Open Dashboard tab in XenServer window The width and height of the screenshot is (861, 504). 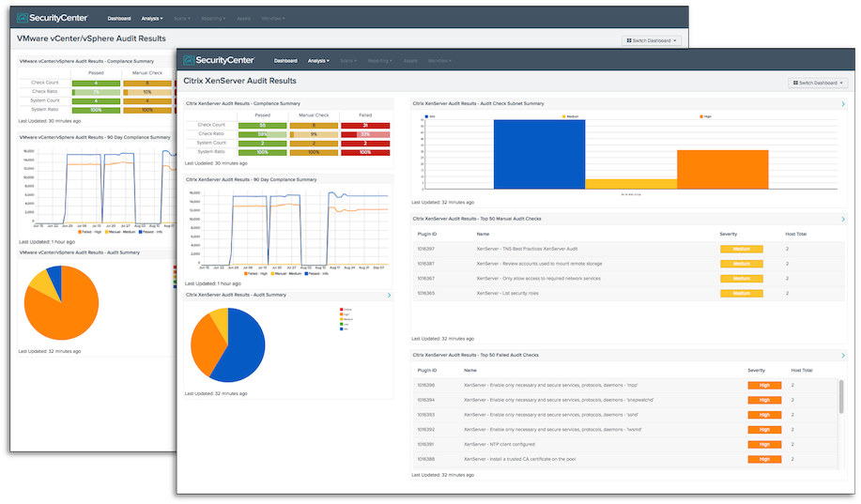(x=285, y=61)
